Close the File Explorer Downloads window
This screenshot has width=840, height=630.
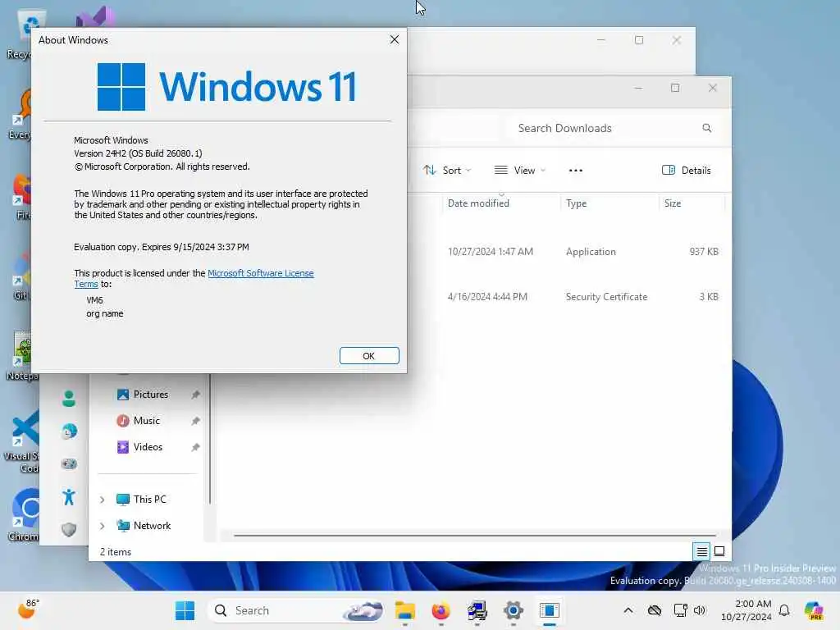point(713,88)
